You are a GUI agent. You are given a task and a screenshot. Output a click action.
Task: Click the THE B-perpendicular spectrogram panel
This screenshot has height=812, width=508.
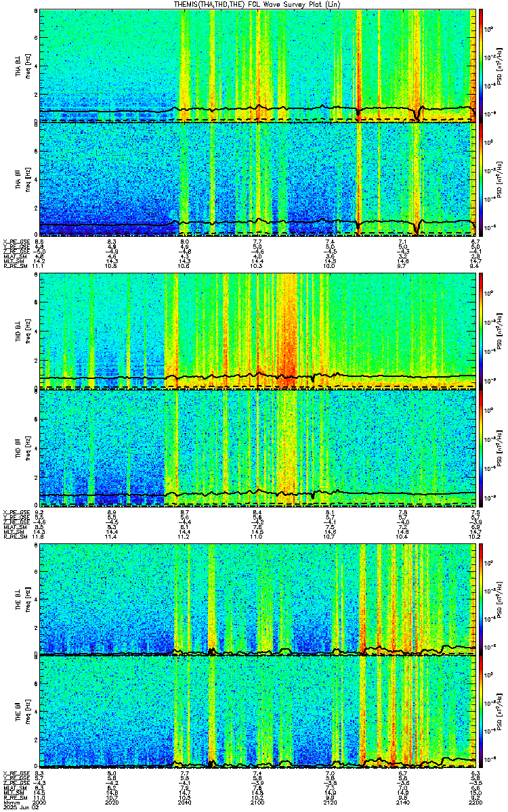[258, 598]
